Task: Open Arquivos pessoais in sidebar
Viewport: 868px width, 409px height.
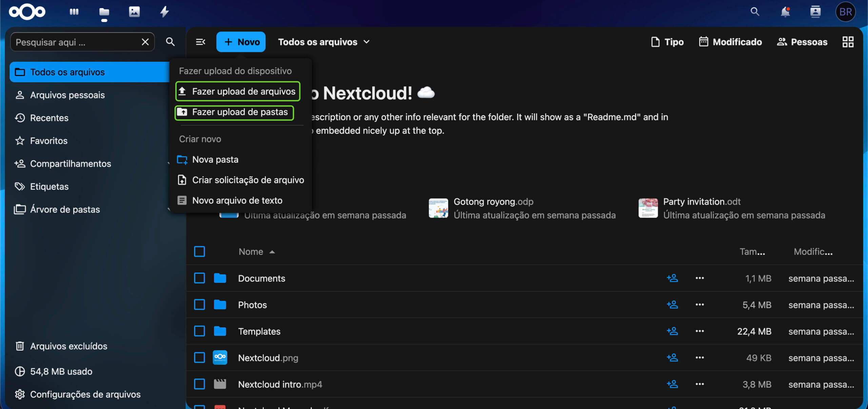Action: click(90, 95)
